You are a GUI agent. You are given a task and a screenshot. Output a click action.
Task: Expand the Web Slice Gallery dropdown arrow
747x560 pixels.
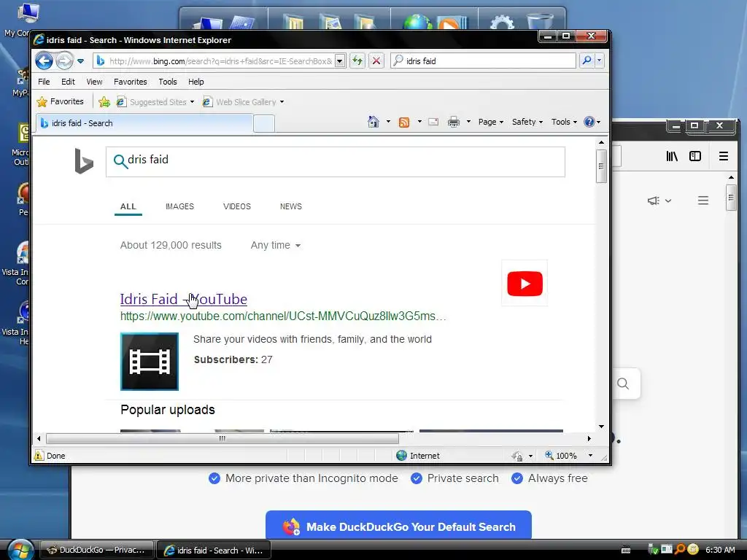coord(282,102)
